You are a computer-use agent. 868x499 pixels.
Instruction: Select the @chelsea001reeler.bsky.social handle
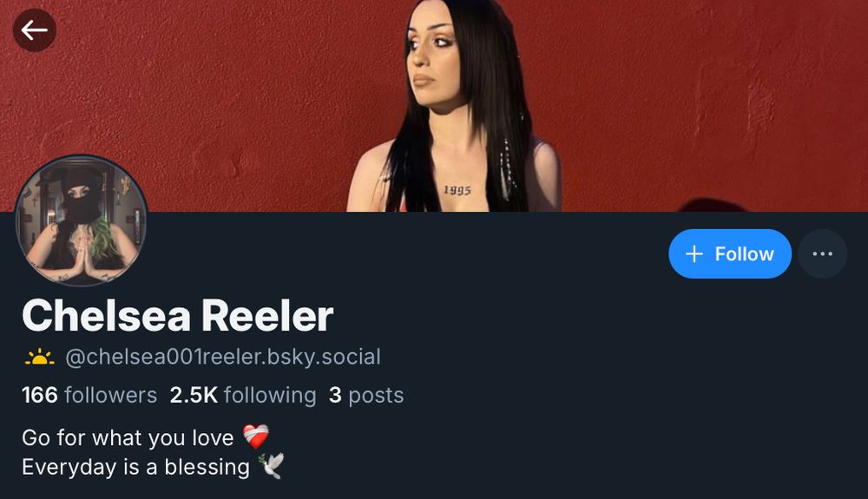(x=223, y=357)
